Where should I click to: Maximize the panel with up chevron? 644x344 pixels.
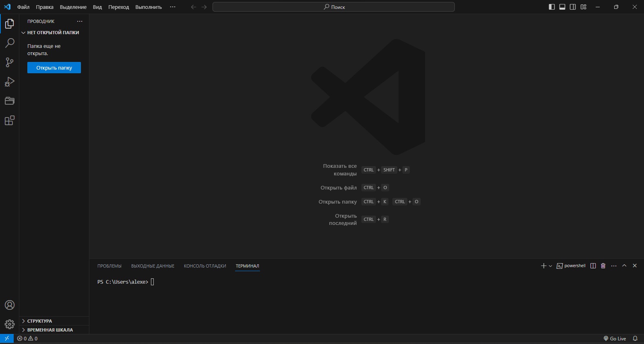click(x=624, y=266)
